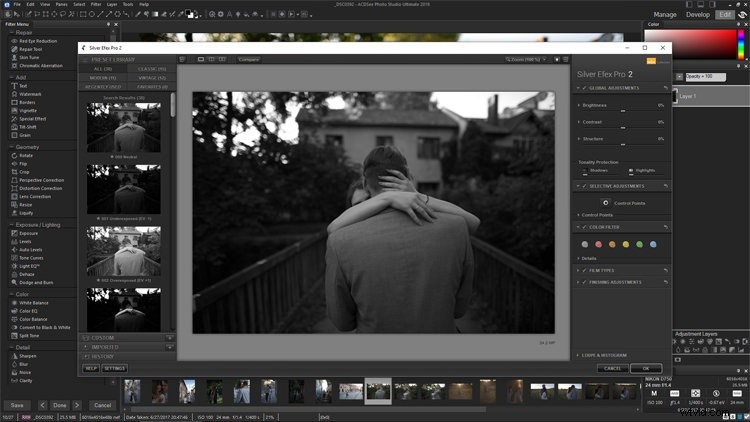
Task: Open the Filter menu
Action: (x=96, y=4)
